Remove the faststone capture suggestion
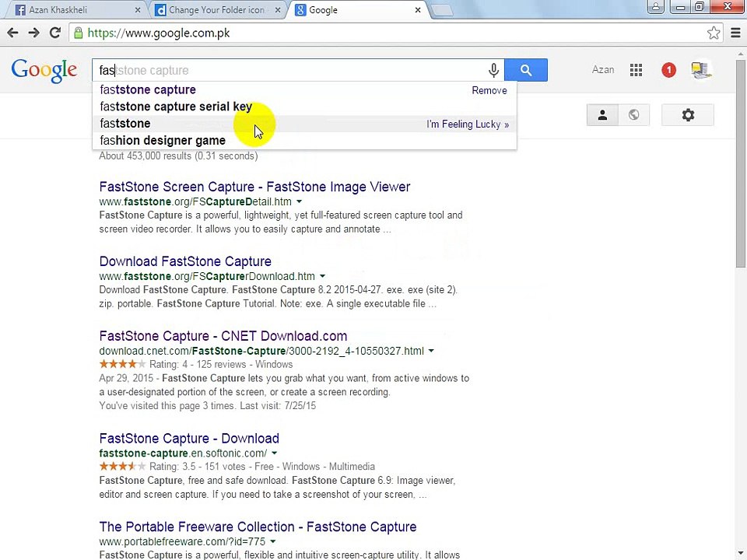 [x=489, y=90]
